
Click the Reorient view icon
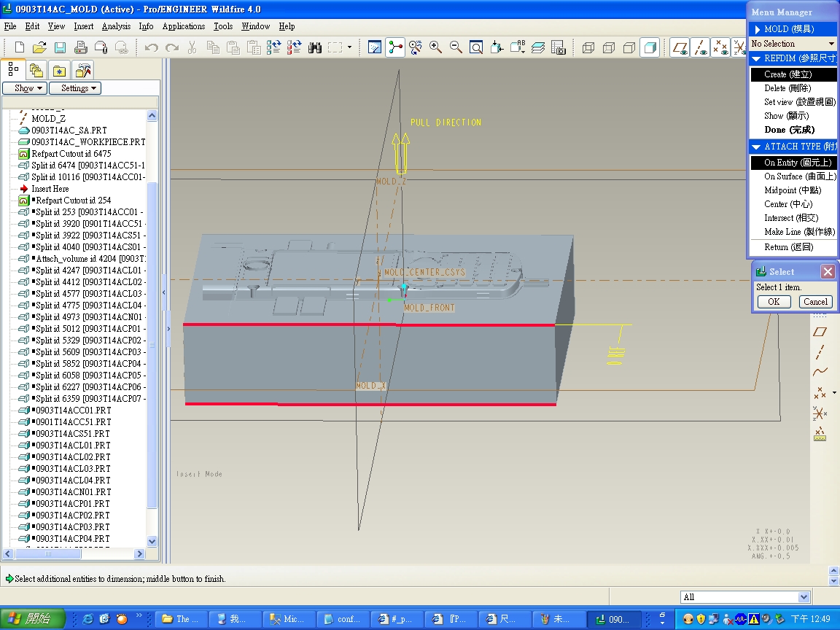[497, 47]
